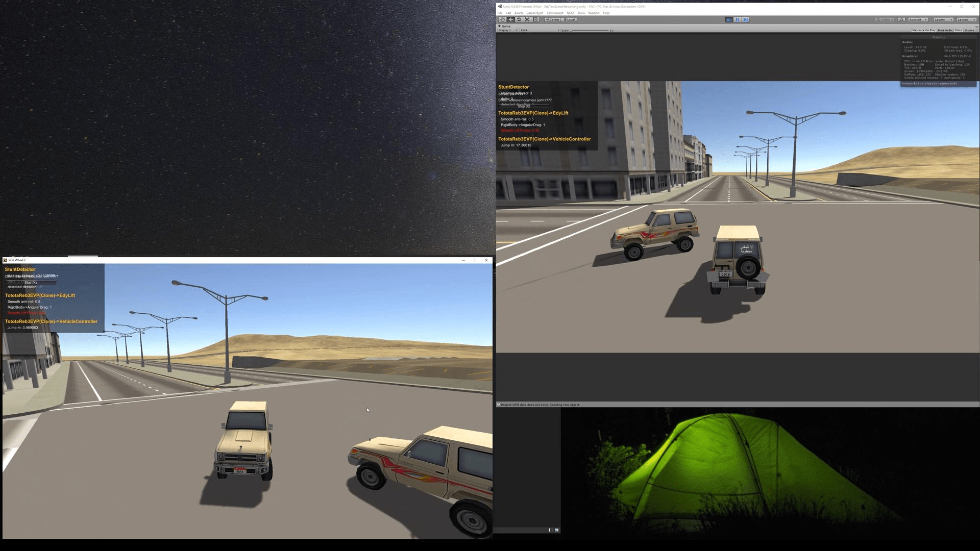The height and width of the screenshot is (551, 980).
Task: Click the Collab button
Action: [885, 19]
